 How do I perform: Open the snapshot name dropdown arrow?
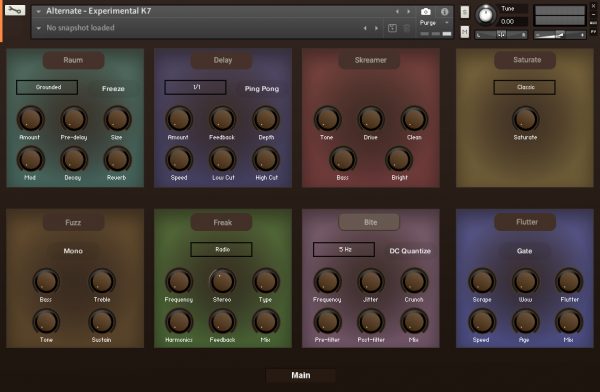click(38, 28)
